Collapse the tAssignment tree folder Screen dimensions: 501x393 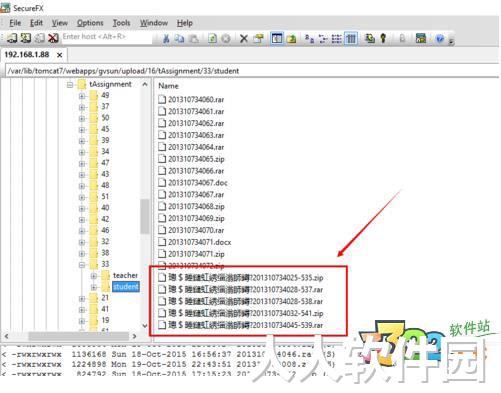click(x=70, y=85)
